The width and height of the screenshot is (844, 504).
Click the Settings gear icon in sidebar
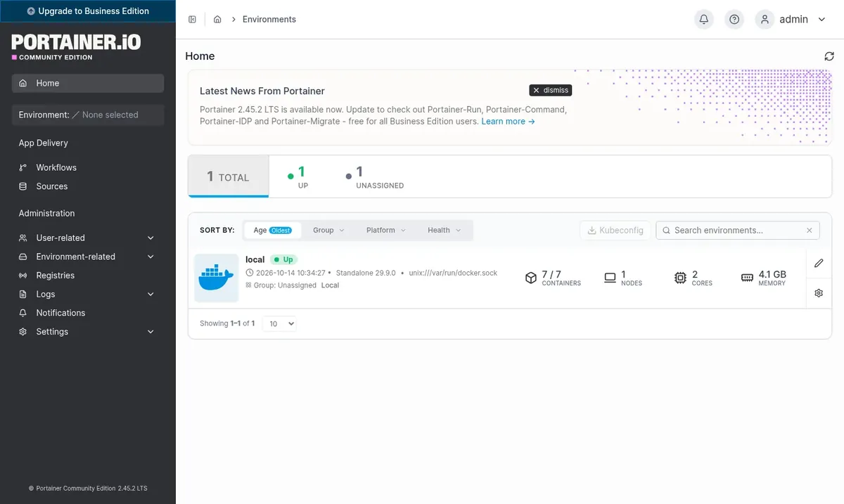(23, 332)
